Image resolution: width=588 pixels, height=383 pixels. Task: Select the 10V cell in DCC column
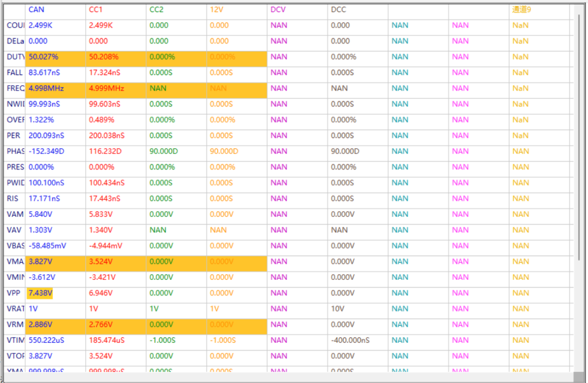[338, 309]
